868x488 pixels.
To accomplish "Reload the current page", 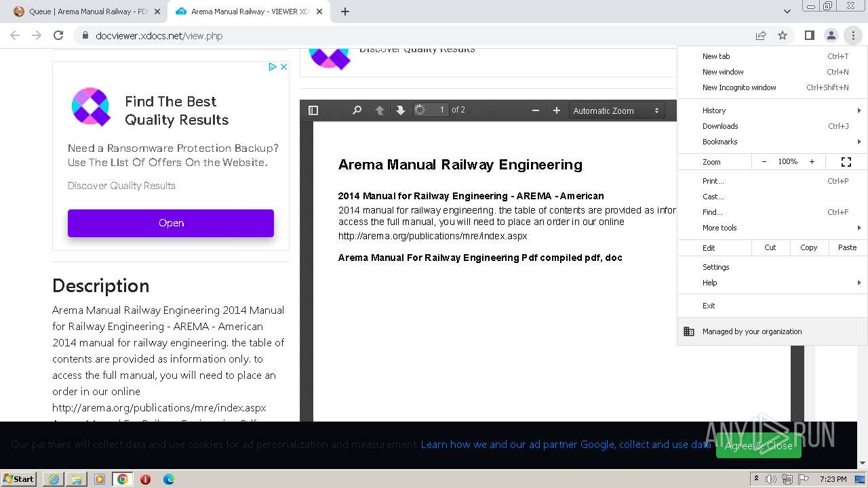I will pyautogui.click(x=58, y=35).
